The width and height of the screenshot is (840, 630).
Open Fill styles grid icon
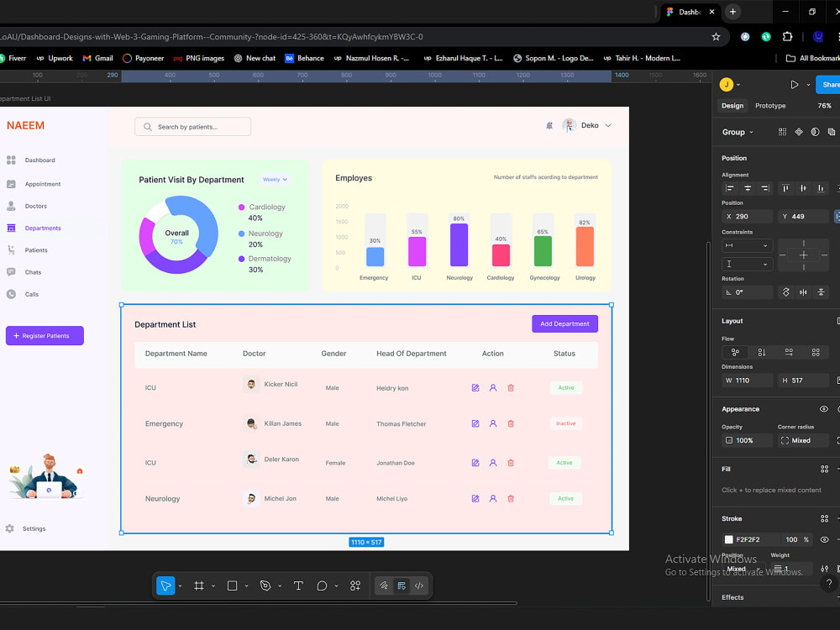[x=825, y=469]
